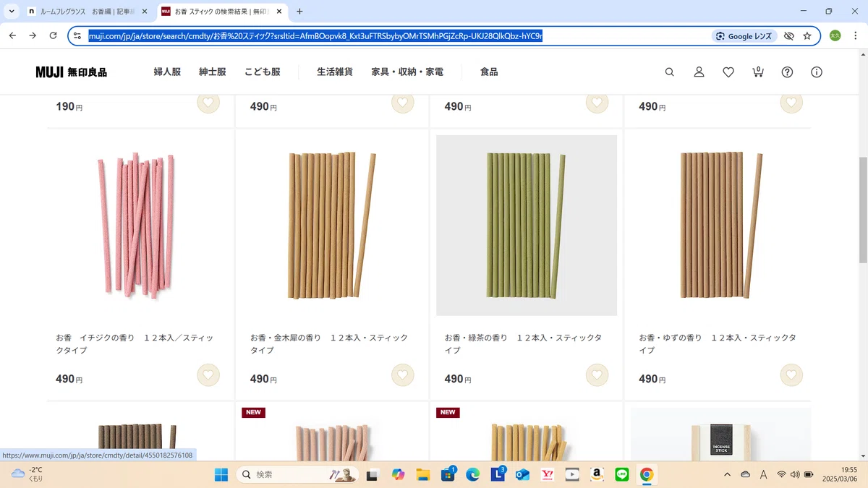Open the 食品 menu

(x=489, y=72)
